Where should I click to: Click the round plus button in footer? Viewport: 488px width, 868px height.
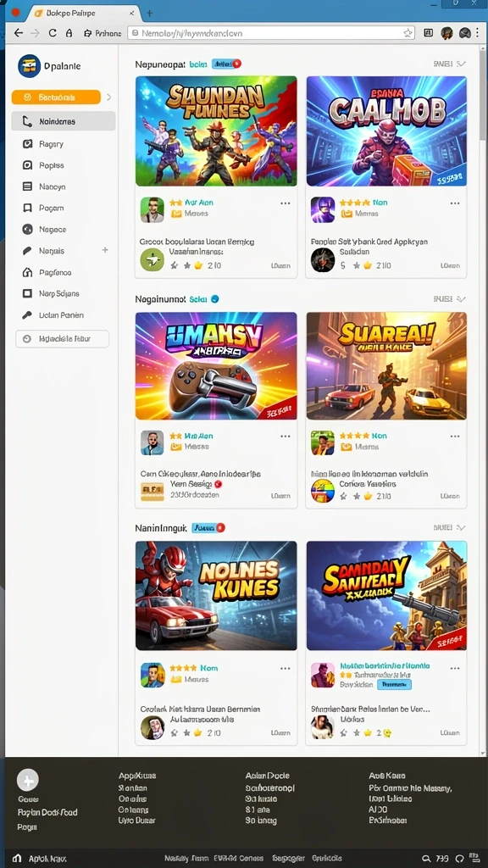28,780
